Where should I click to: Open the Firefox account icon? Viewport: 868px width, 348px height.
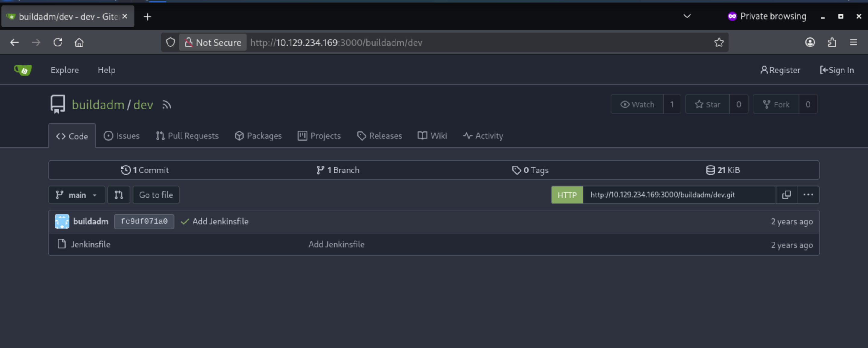[810, 43]
